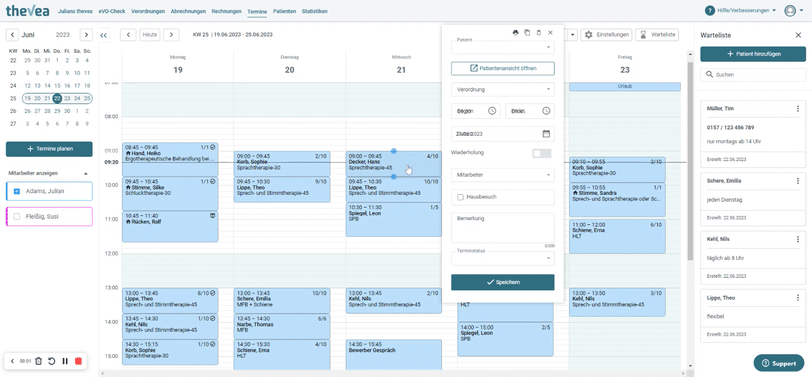The image size is (812, 377).
Task: Open the calendar date picker icon
Action: point(546,134)
